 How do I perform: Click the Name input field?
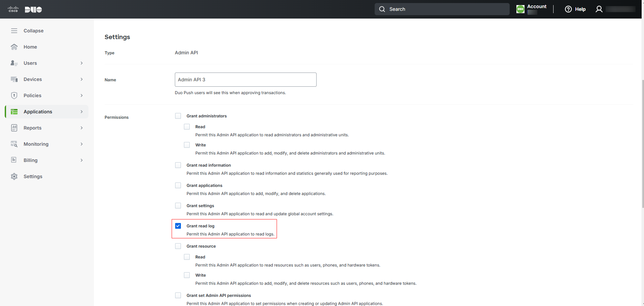click(x=246, y=80)
